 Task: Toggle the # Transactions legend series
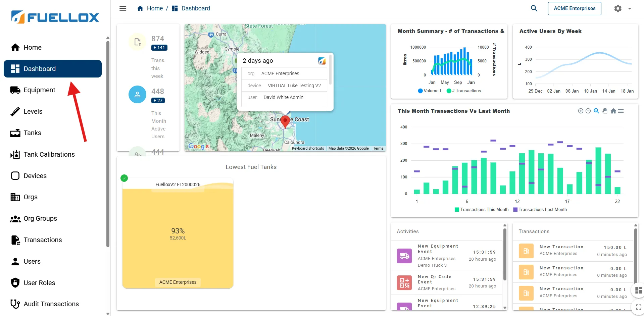click(464, 91)
